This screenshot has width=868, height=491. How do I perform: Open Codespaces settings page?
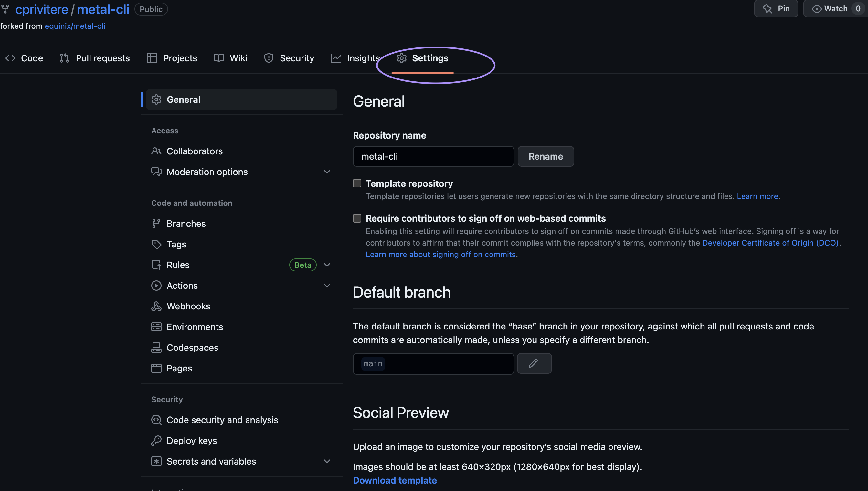pyautogui.click(x=241, y=348)
